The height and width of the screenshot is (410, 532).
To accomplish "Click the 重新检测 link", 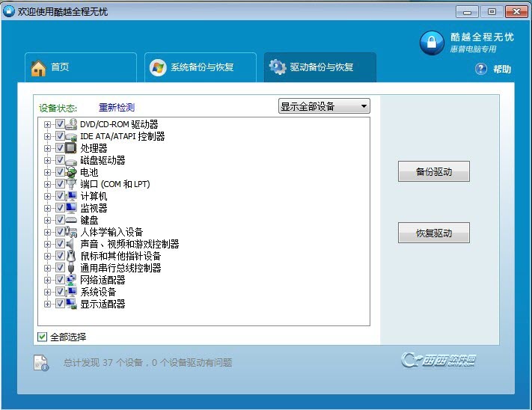I will (117, 108).
